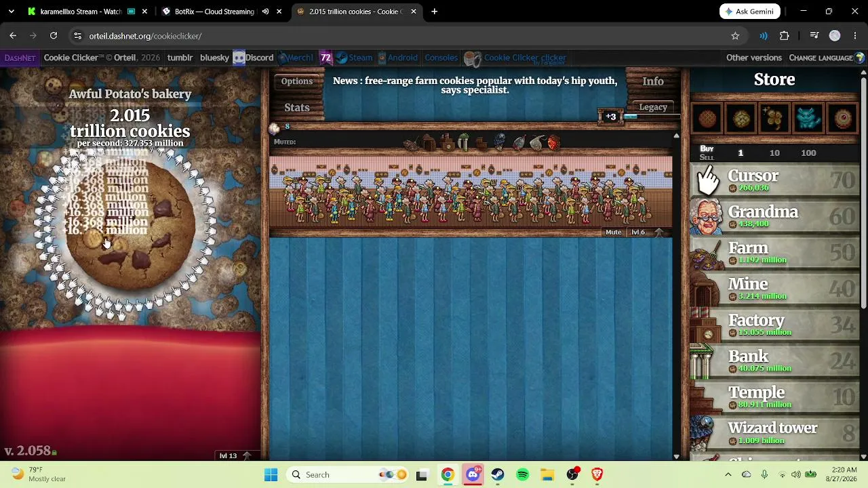Open the bluesky link
This screenshot has height=488, width=868.
[214, 58]
